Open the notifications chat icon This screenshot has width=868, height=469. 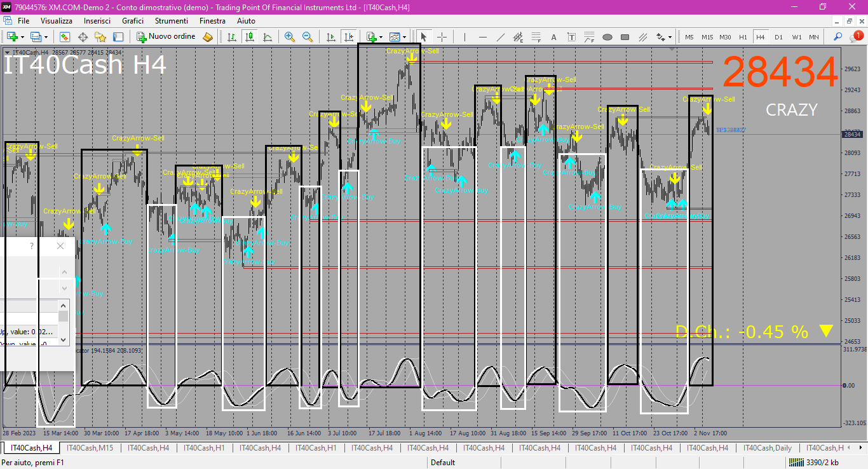[857, 37]
